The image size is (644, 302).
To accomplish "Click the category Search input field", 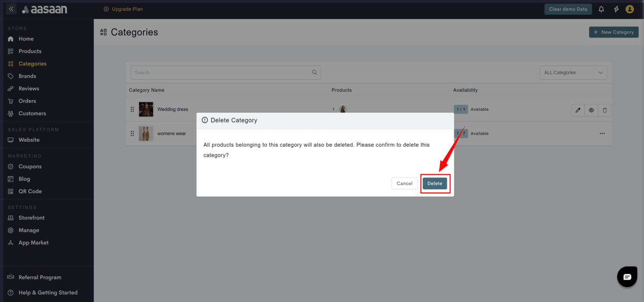I will pyautogui.click(x=222, y=73).
